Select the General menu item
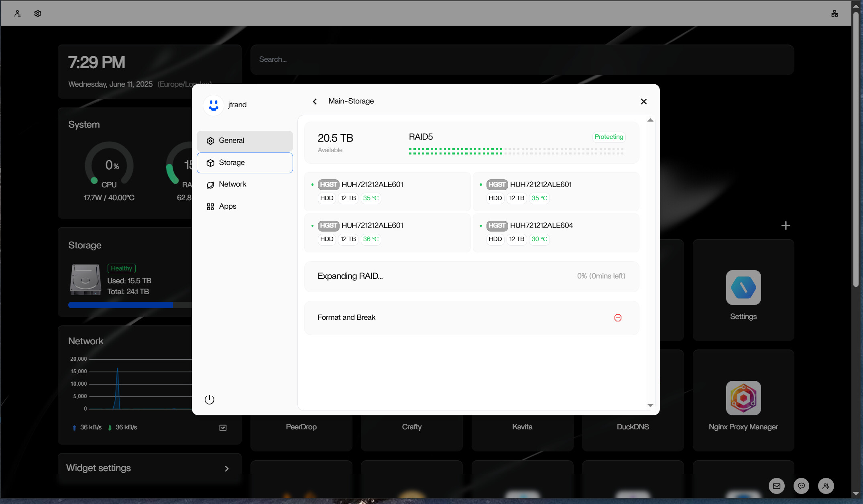 (245, 141)
